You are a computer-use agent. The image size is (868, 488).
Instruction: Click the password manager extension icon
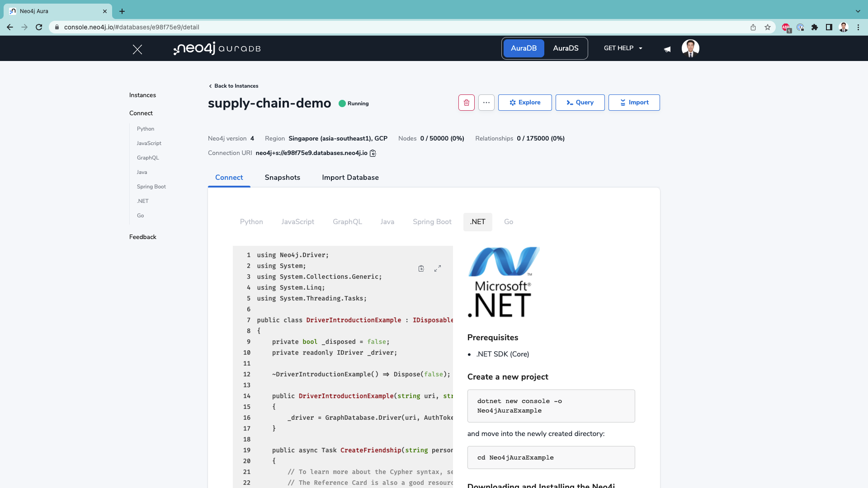click(800, 27)
